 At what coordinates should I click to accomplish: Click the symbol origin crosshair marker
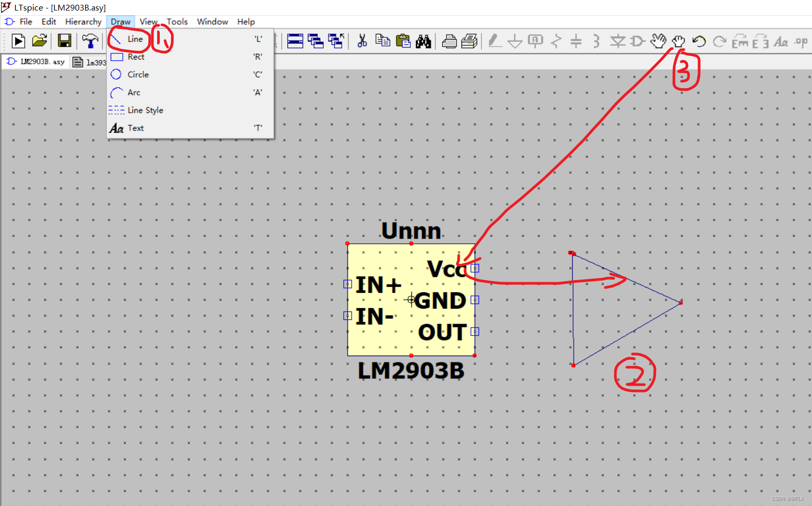[411, 300]
